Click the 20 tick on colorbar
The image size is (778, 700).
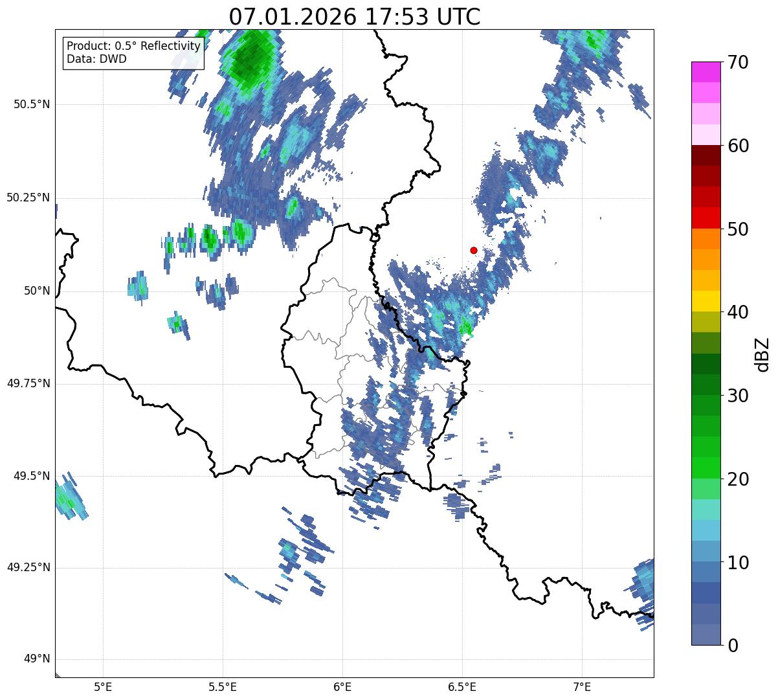(738, 479)
